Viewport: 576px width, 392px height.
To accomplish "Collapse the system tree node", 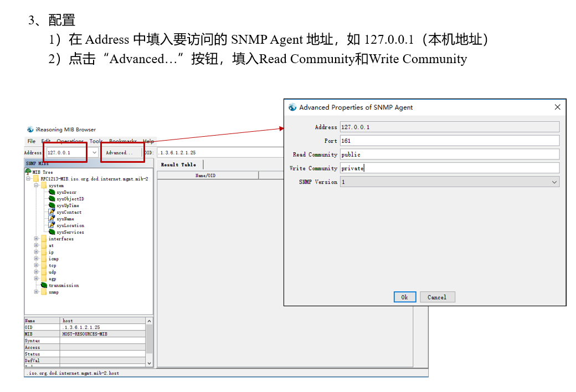I will pyautogui.click(x=37, y=185).
